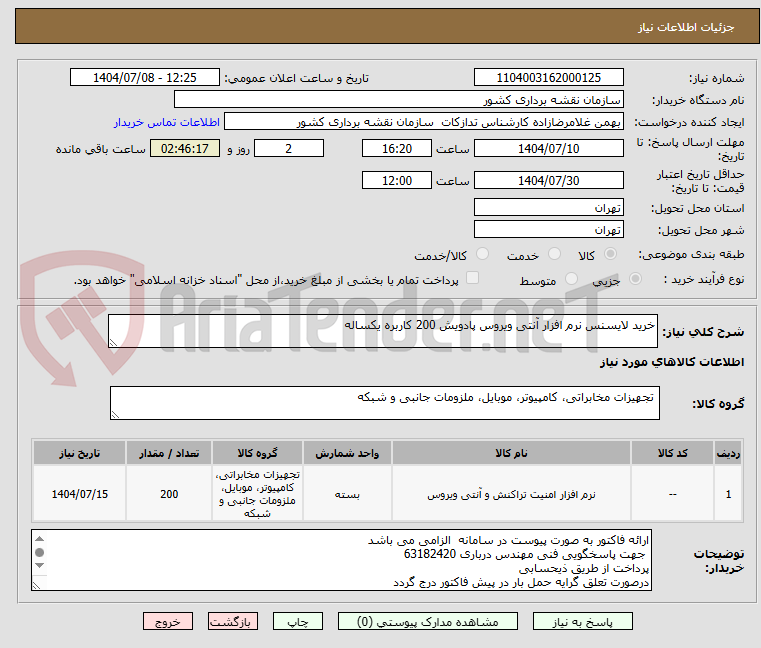The height and width of the screenshot is (648, 761).
Task: Click the response deadline date 1404/07/10 field
Action: point(548,149)
